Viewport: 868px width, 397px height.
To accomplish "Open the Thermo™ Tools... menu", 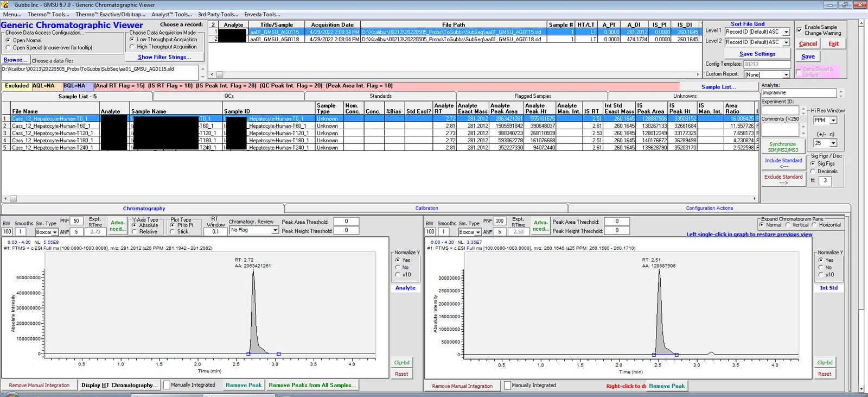I will point(48,14).
